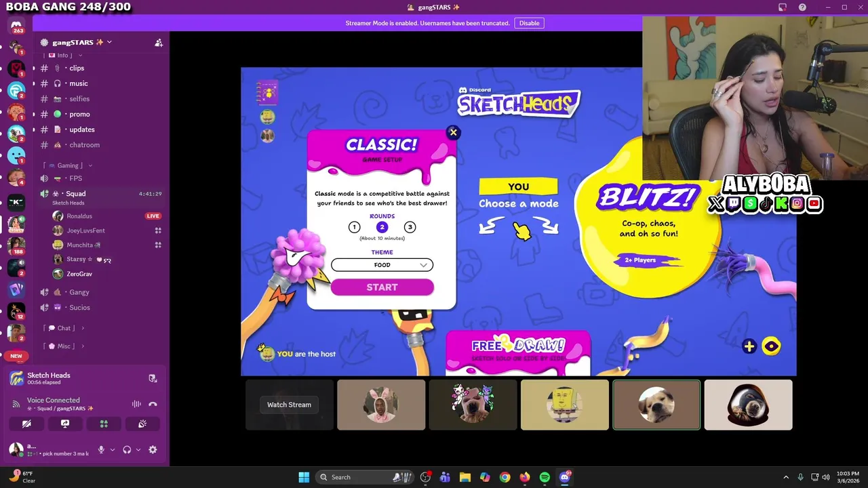
Task: Click user JoeyLuvsFent in voice list
Action: point(85,230)
